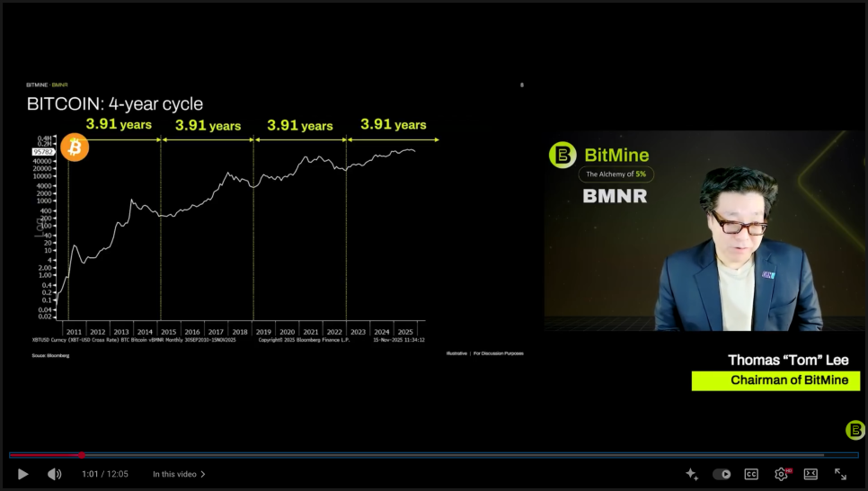Click 'Chairman of BitMine' banner

tap(776, 380)
